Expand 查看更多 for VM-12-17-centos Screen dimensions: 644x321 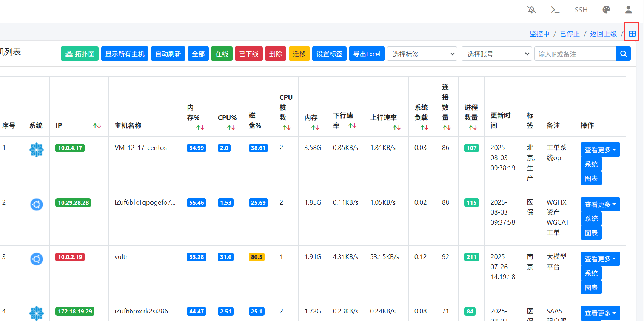600,150
